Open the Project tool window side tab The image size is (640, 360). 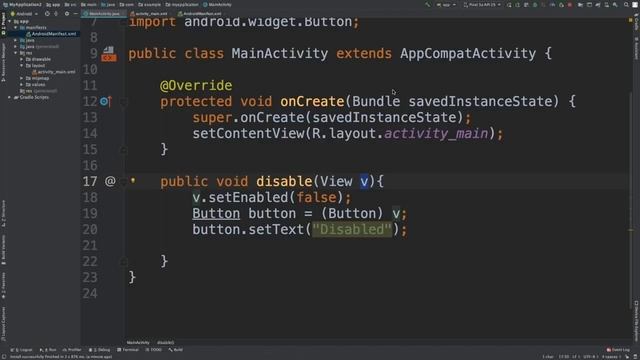[x=3, y=24]
